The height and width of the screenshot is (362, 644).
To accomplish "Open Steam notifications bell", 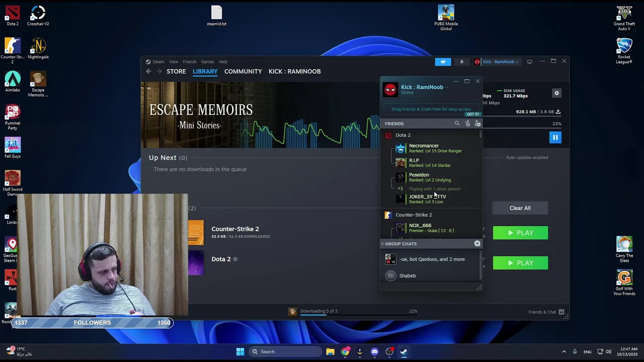I will tap(461, 62).
